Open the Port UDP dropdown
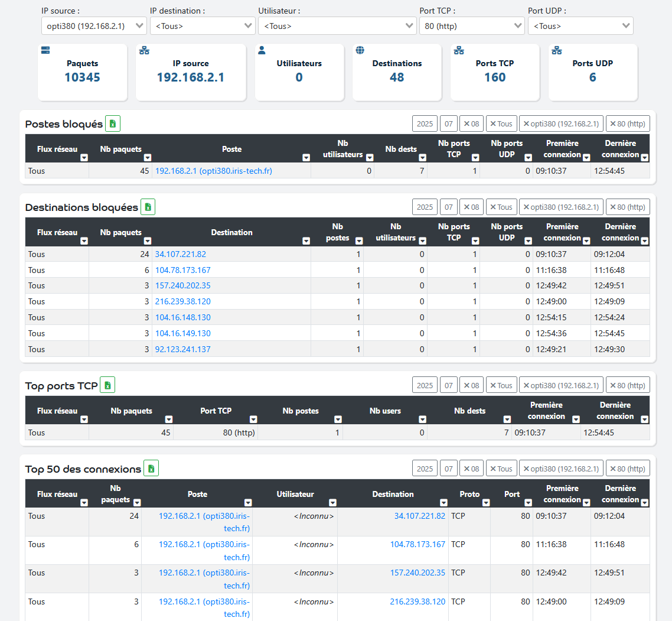This screenshot has width=672, height=621. 580,26
